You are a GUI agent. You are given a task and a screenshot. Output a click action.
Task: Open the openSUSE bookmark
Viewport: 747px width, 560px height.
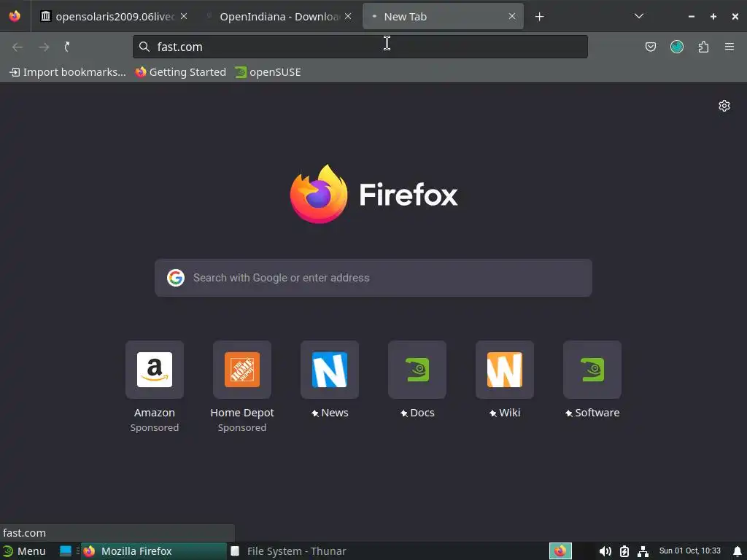tap(268, 72)
